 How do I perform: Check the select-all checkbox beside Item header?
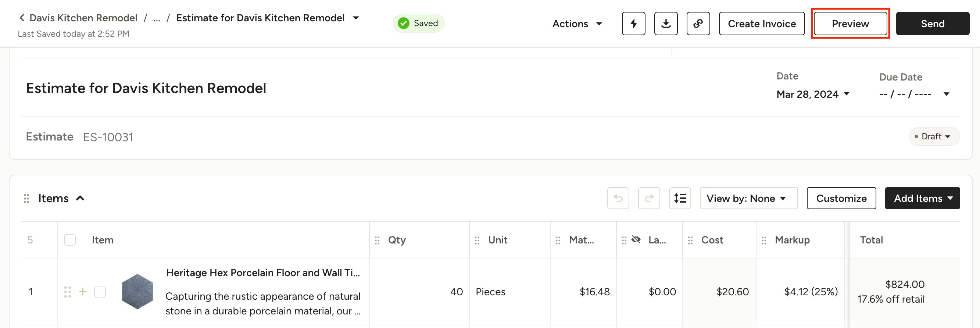[x=69, y=240]
